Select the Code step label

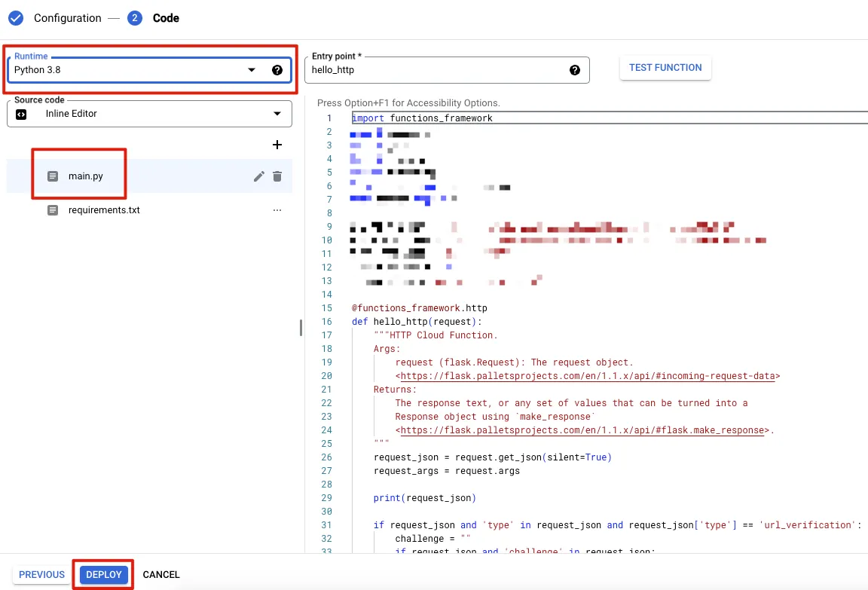[x=166, y=18]
